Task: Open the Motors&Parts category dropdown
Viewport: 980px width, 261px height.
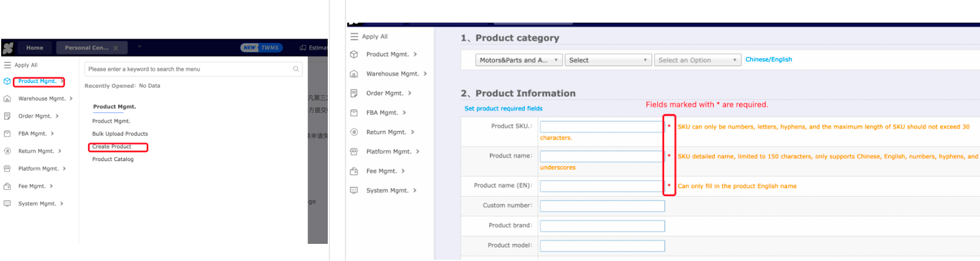Action: point(519,60)
